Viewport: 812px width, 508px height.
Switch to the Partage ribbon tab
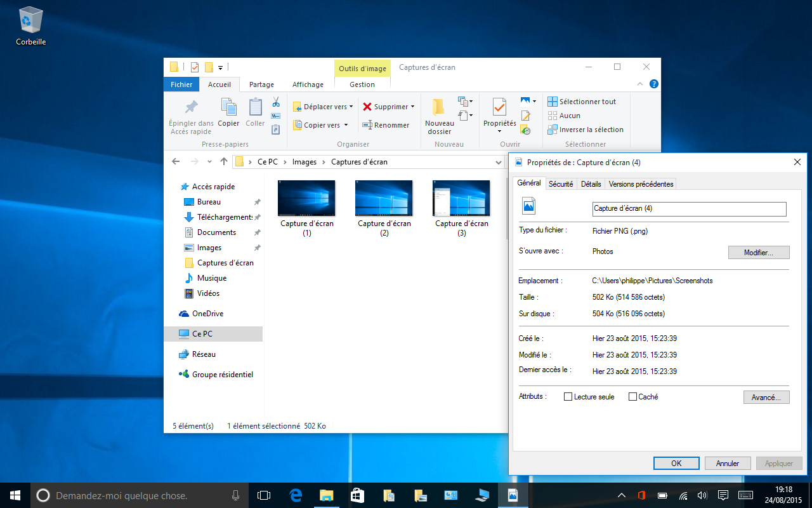point(261,84)
